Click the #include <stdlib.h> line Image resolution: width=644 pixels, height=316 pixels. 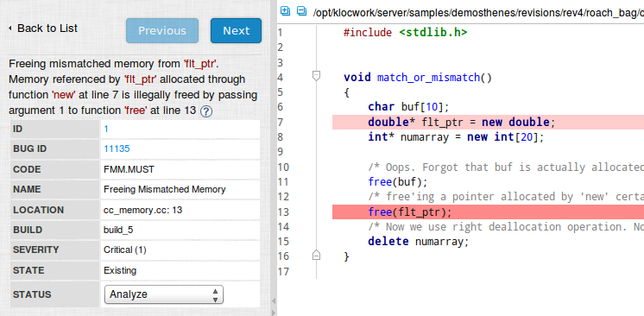(x=405, y=33)
